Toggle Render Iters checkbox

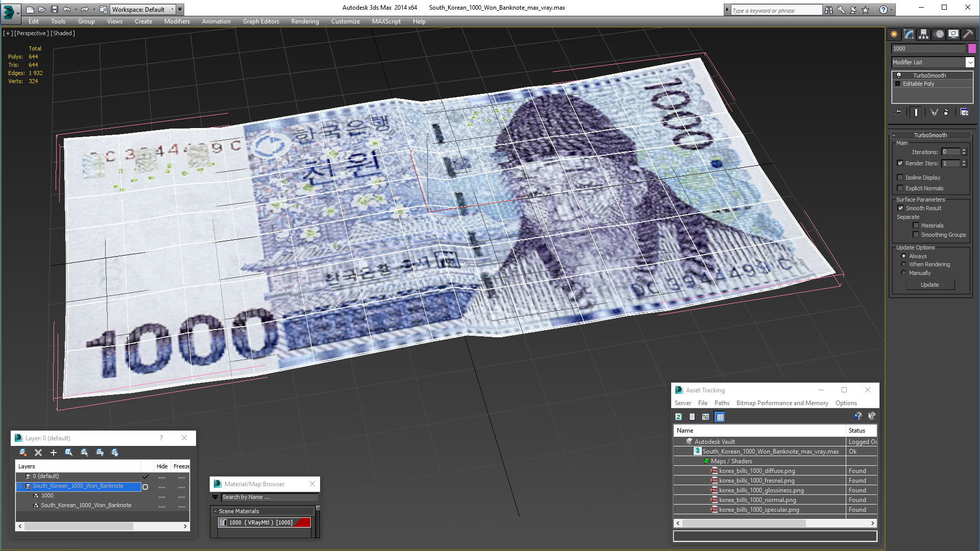(900, 163)
